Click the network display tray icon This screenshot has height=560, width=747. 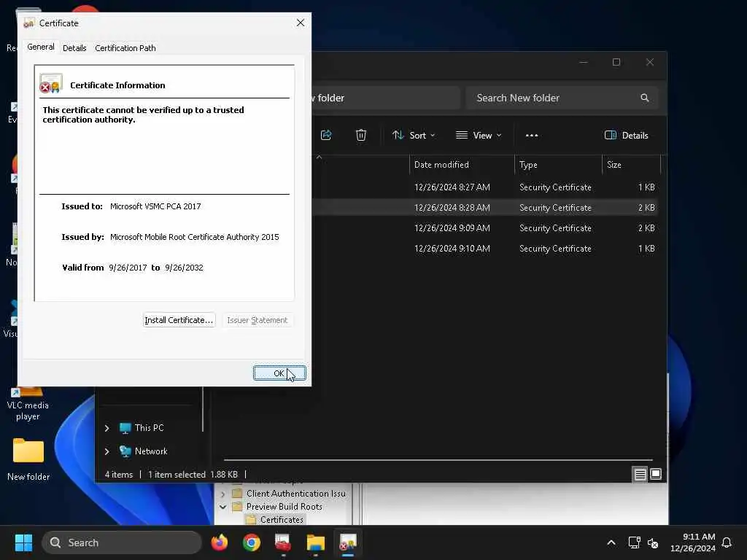634,542
